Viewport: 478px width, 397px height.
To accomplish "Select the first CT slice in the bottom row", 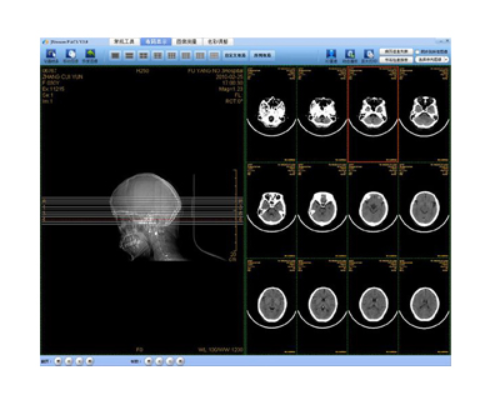I will 271,306.
